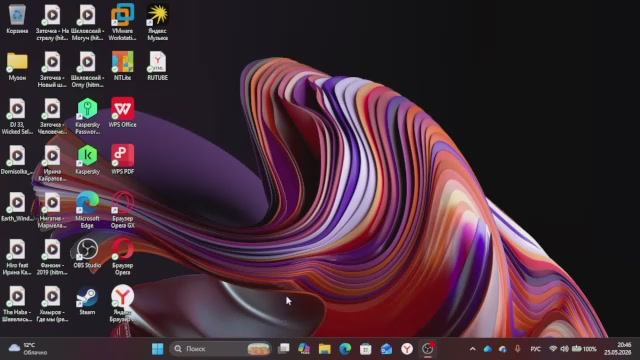
Task: Select the Браузер Opera GX shortcut
Action: [x=122, y=210]
